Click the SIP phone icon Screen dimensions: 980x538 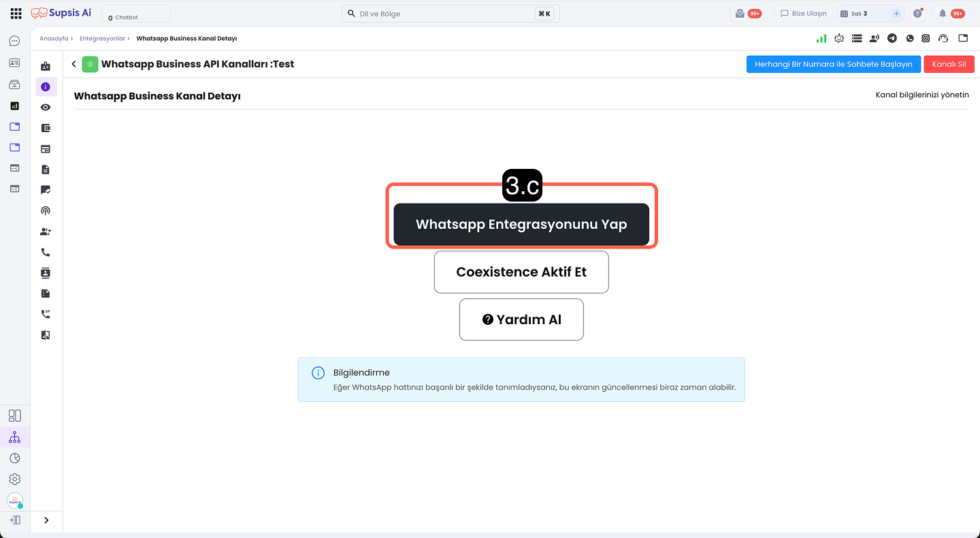coord(46,314)
